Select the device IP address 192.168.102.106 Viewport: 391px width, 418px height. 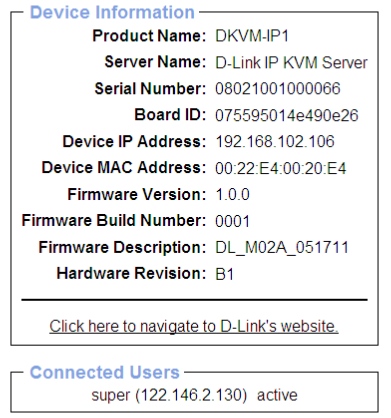click(x=275, y=141)
